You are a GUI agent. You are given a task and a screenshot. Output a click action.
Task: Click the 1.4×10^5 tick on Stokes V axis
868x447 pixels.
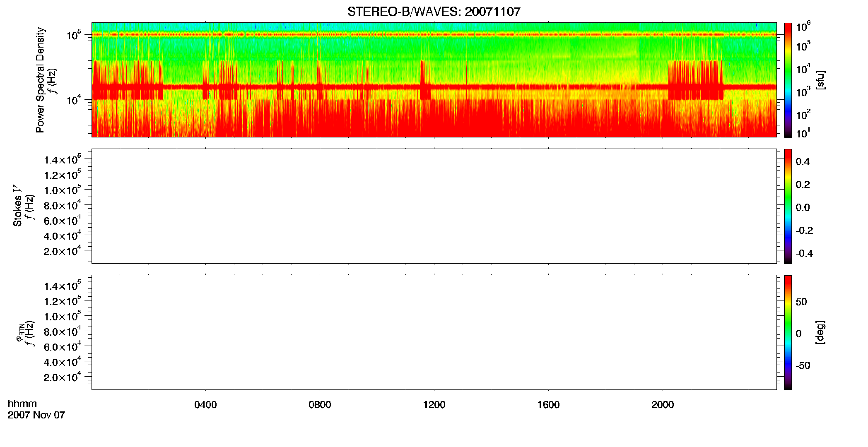(x=62, y=160)
